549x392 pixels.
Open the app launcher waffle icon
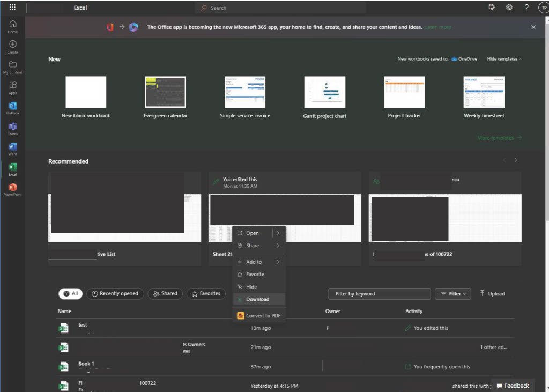(x=13, y=8)
